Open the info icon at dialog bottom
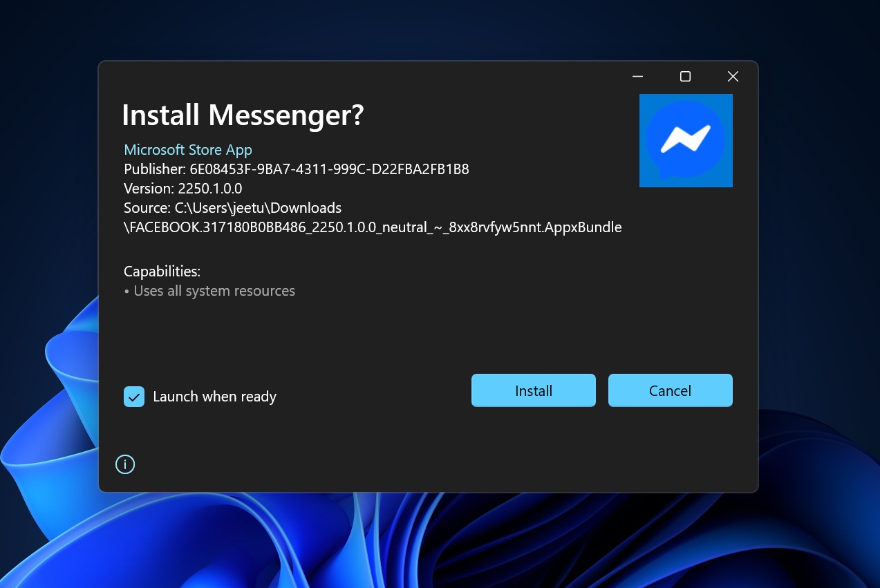The image size is (880, 588). tap(125, 465)
